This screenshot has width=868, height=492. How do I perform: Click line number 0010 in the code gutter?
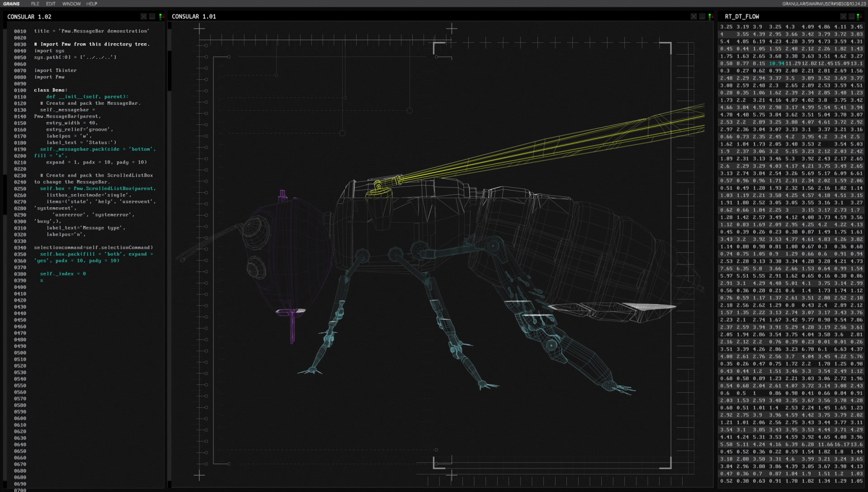point(20,32)
